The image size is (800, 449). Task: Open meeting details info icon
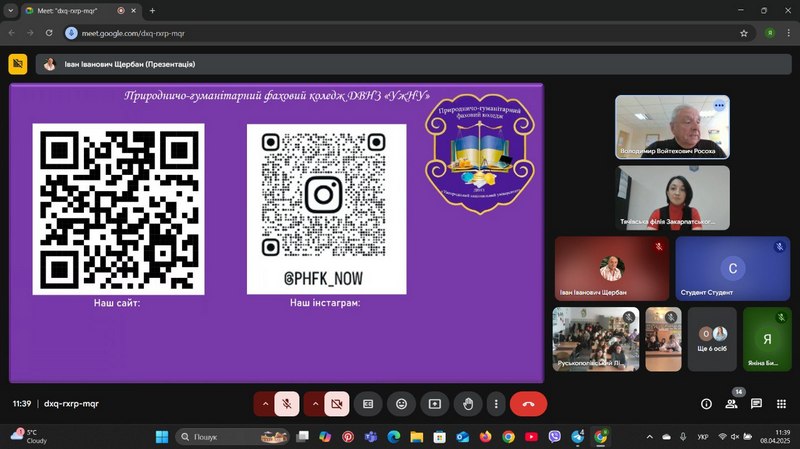pyautogui.click(x=706, y=404)
